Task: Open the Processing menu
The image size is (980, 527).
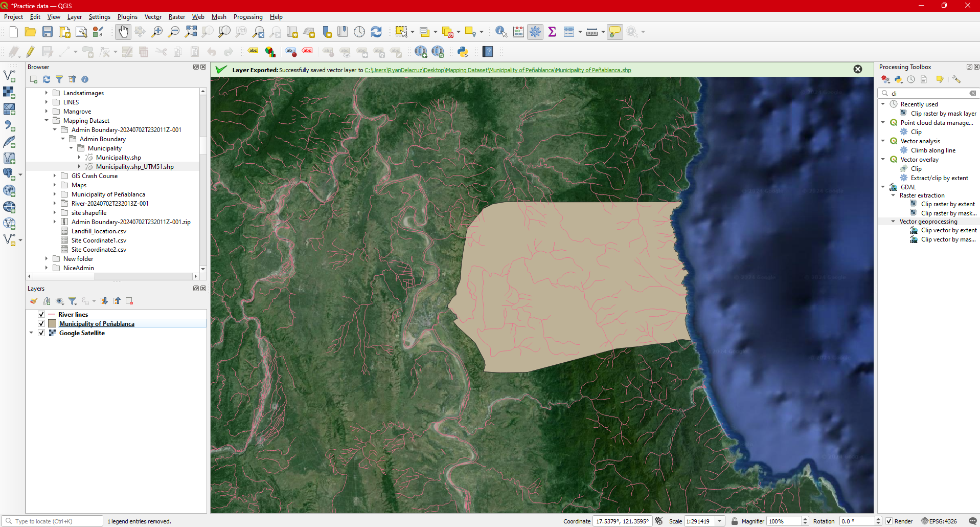Action: click(247, 17)
